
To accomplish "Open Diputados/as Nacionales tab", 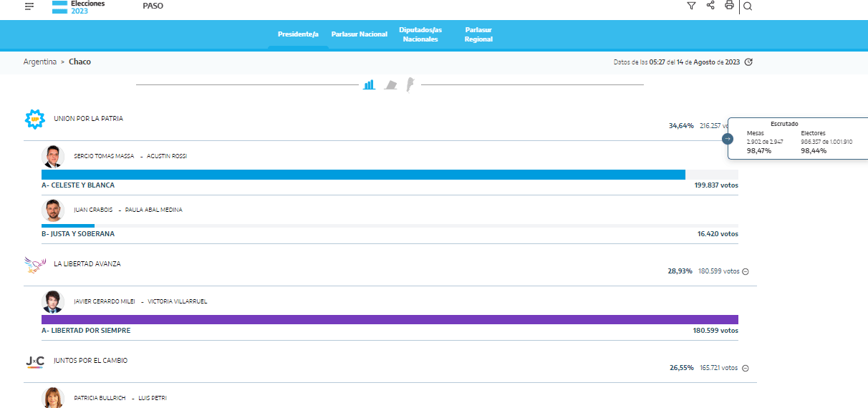I will pyautogui.click(x=420, y=34).
